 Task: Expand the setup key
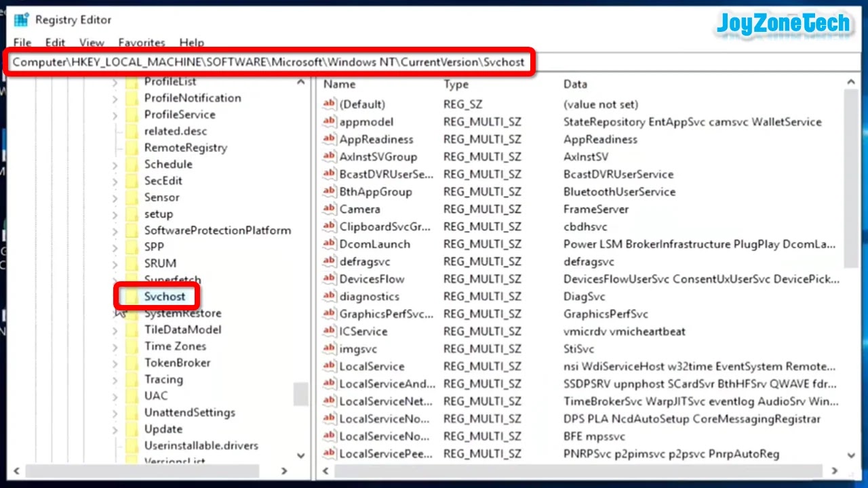115,214
